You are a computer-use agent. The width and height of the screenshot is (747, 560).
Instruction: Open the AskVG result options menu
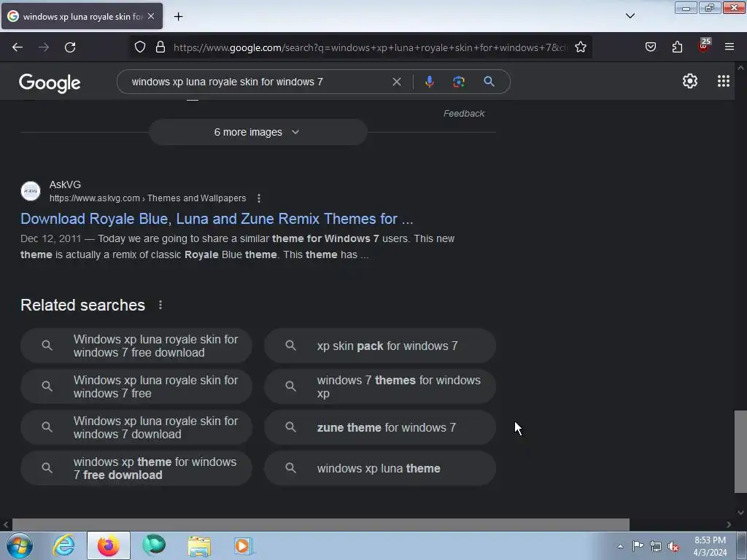point(259,198)
